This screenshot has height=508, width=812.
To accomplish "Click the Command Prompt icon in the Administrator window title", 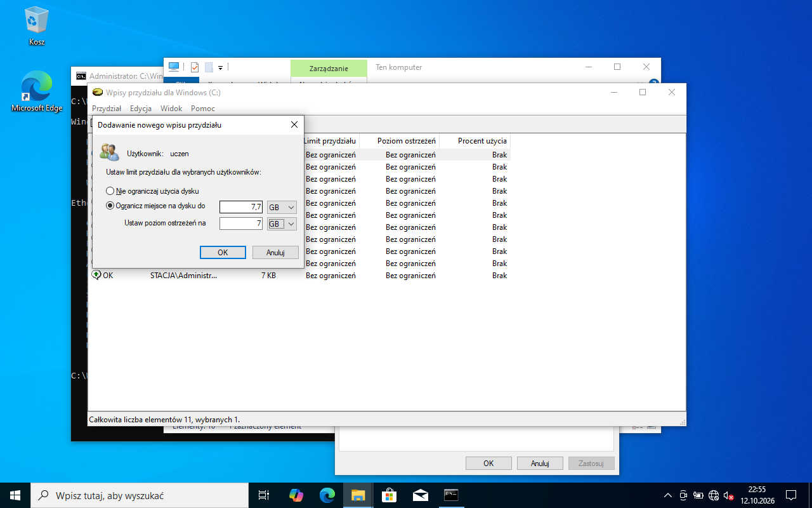I will tap(81, 76).
